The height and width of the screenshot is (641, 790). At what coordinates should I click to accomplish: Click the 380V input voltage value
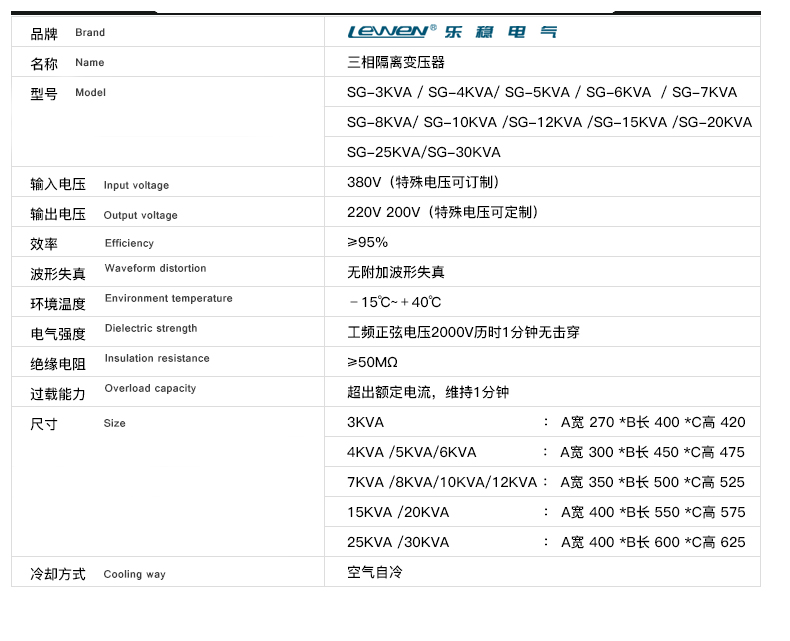point(364,182)
